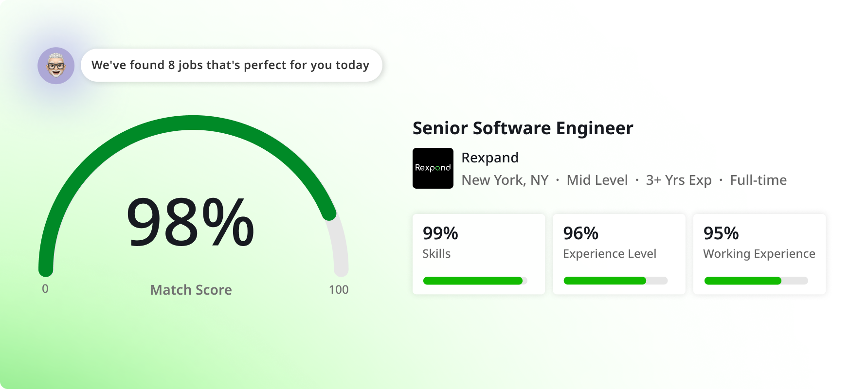Switch to the Match Score section
Screen dimensions: 868x389
pos(190,290)
